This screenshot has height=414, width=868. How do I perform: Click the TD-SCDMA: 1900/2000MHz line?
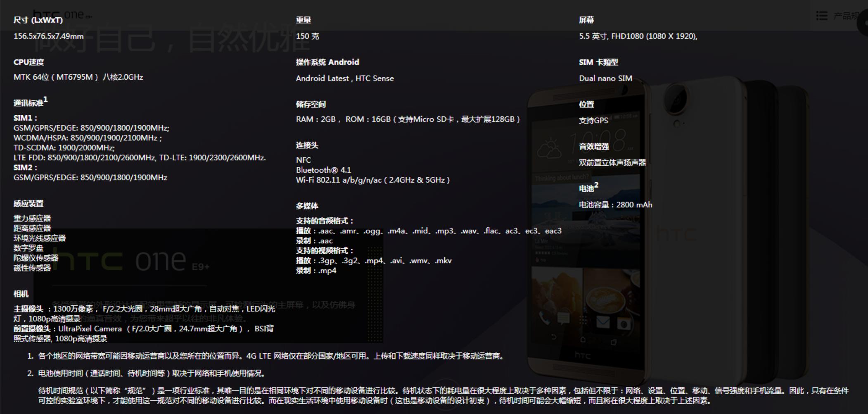[x=64, y=148]
